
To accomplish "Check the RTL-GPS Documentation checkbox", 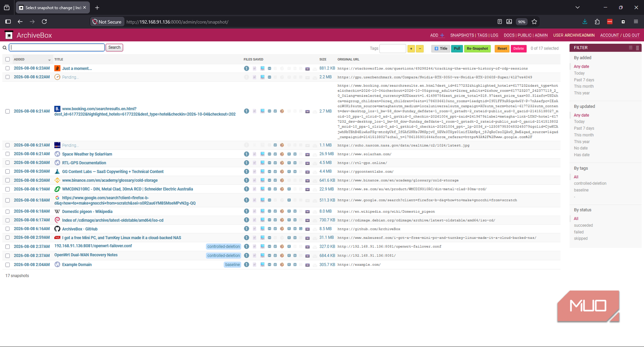I will tap(7, 163).
